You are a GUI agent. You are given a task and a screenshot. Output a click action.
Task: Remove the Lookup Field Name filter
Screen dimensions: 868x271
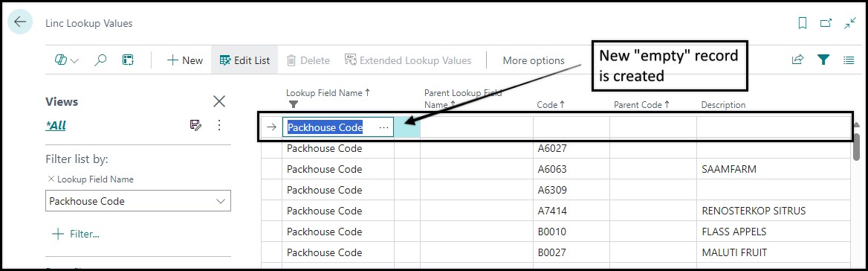(51, 179)
